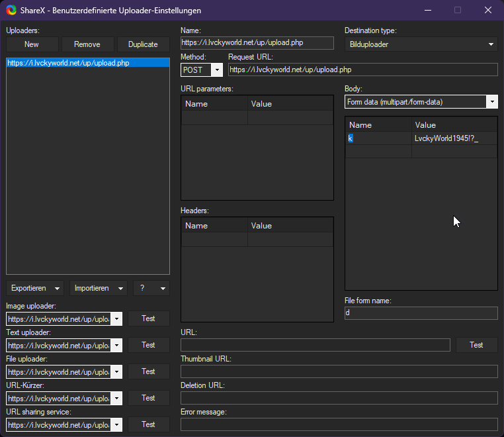Open the Exportieren dropdown menu
Viewport: 504px width, 437px height.
click(x=35, y=288)
